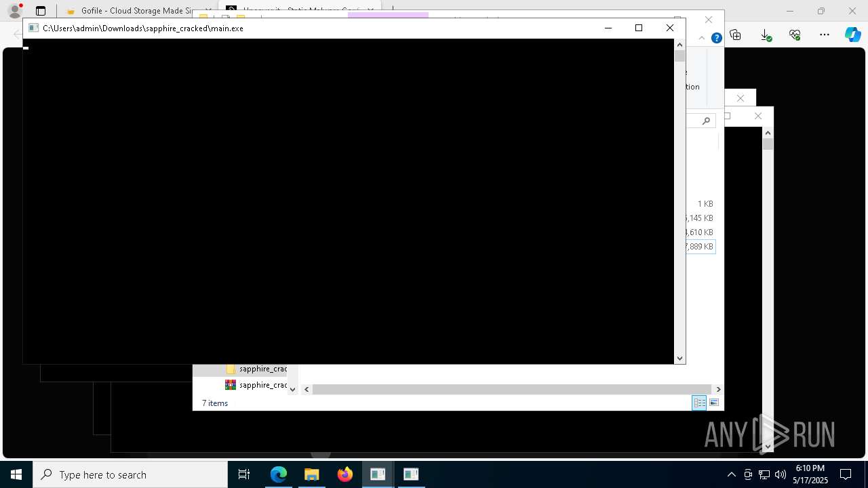
Task: Open the Edge profile avatar icon
Action: pos(14,11)
